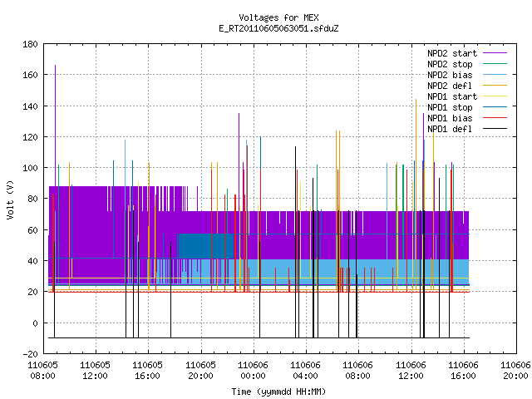
Task: Click the "NPD2 start" legend label
Action: pyautogui.click(x=452, y=53)
